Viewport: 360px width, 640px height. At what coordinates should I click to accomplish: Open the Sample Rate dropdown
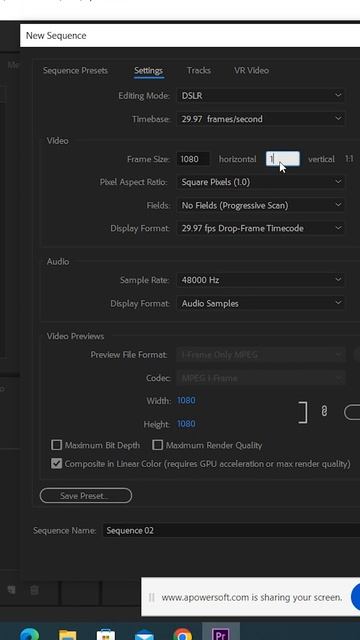261,280
